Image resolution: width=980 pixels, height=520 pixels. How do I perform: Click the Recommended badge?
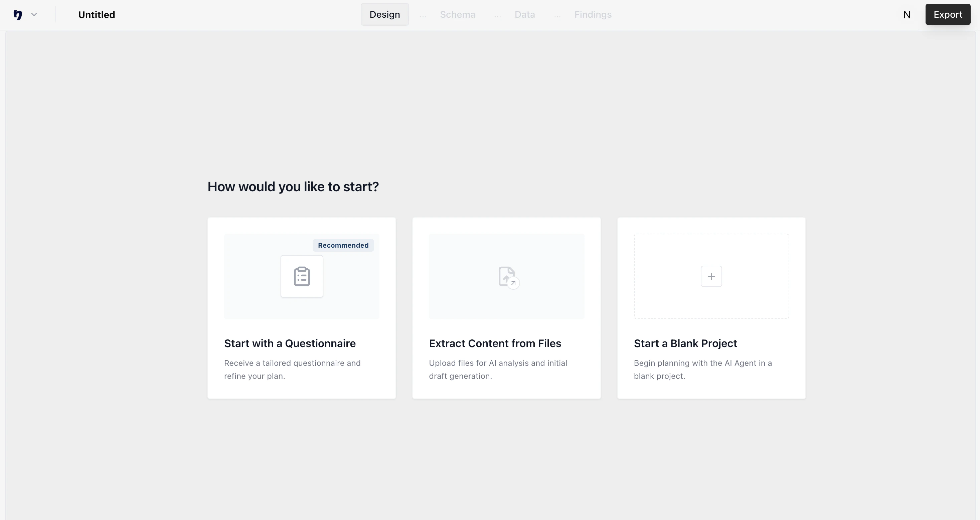coord(343,245)
